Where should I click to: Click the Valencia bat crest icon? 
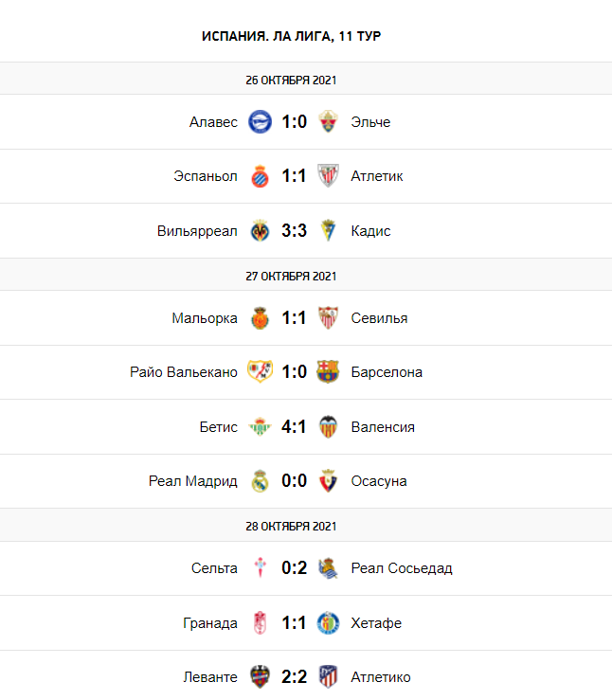point(328,426)
